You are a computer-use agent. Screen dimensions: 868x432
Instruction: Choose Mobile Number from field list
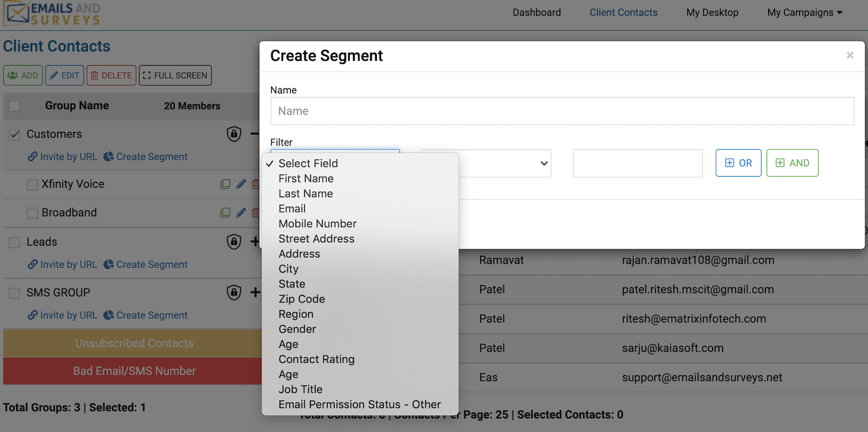pos(317,224)
